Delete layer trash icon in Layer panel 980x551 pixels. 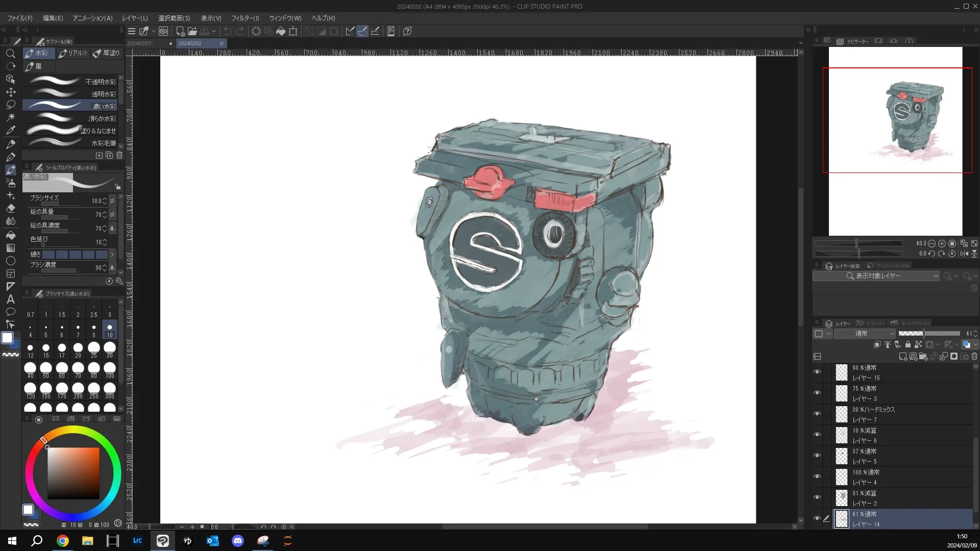click(974, 357)
